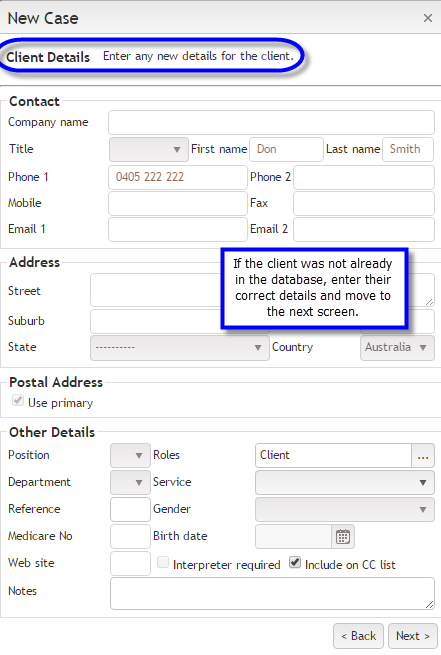Uncheck Include on CC list
The image size is (441, 655).
(x=295, y=563)
